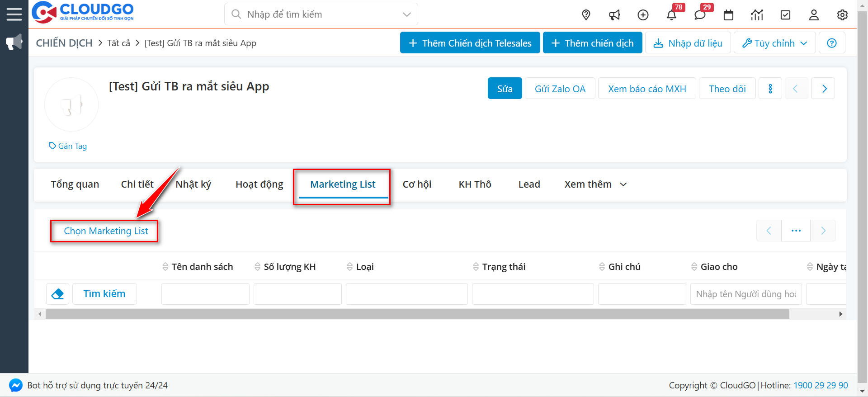
Task: Open the calendar icon
Action: coord(728,15)
